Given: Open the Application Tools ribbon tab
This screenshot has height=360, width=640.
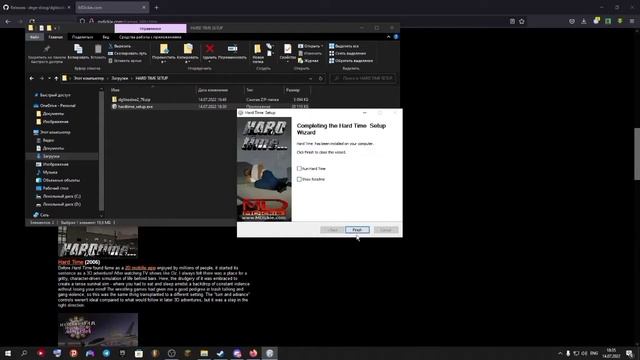Looking at the screenshot, I should (150, 37).
